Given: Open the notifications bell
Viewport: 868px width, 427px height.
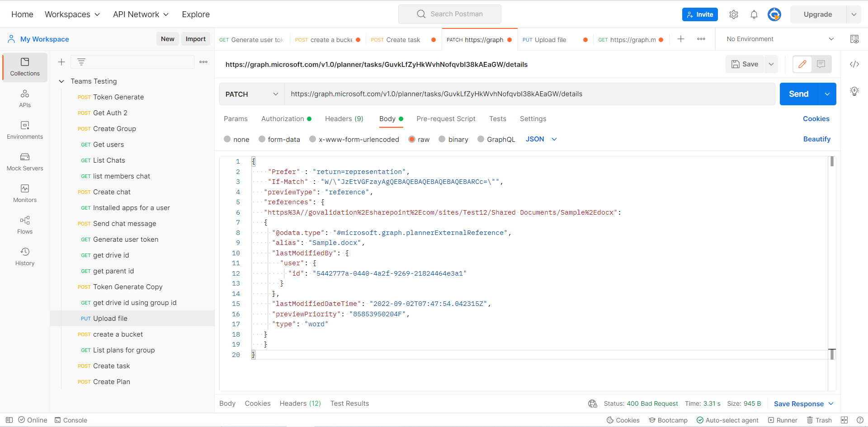Looking at the screenshot, I should point(754,14).
